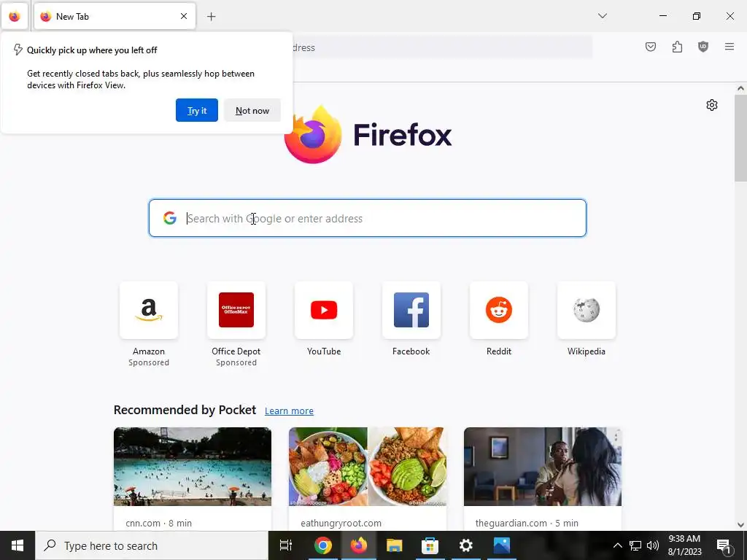The image size is (747, 560).
Task: Click network icon in system tray
Action: click(635, 545)
